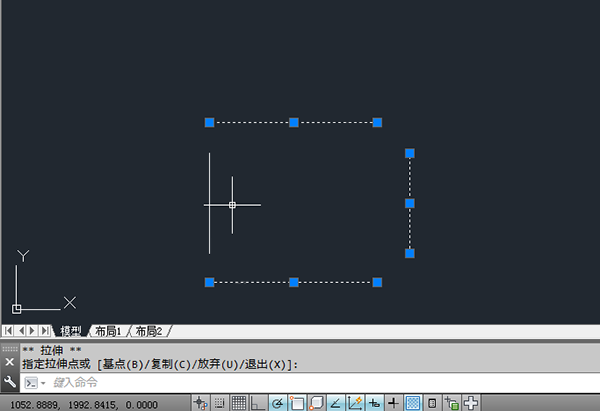Click the Selection Cycling status icon
This screenshot has width=600, height=411.
(x=452, y=403)
